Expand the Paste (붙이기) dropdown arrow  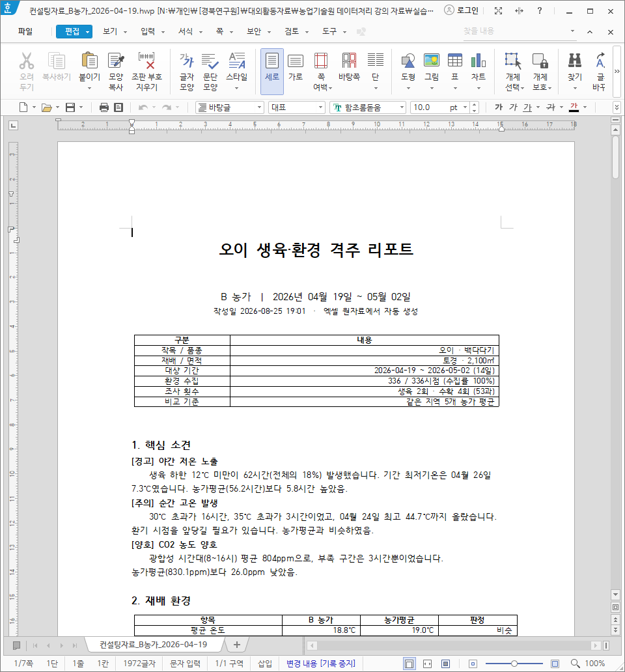point(90,88)
